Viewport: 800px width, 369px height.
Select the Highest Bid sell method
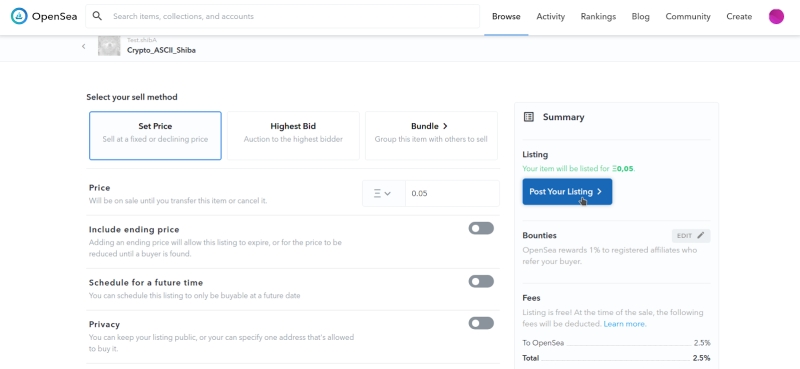click(293, 135)
